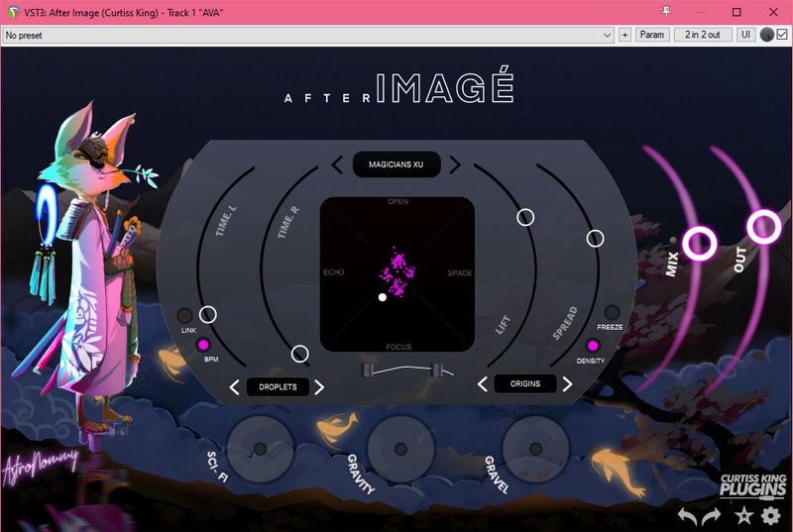The width and height of the screenshot is (793, 532).
Task: Click the Sci-Fi knob
Action: point(260,449)
